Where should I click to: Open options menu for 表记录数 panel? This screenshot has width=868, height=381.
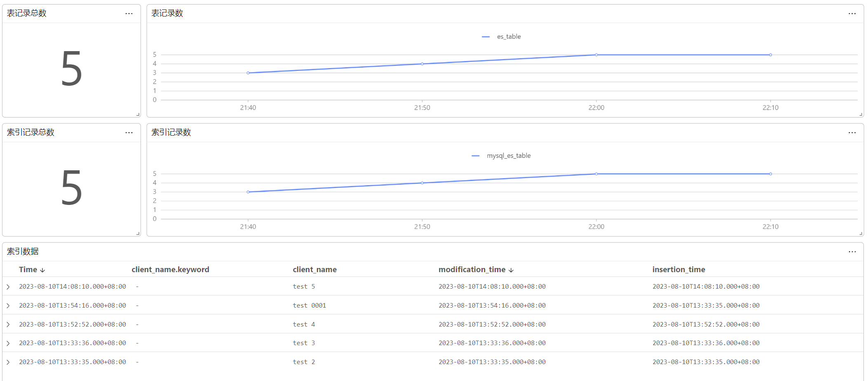[852, 14]
